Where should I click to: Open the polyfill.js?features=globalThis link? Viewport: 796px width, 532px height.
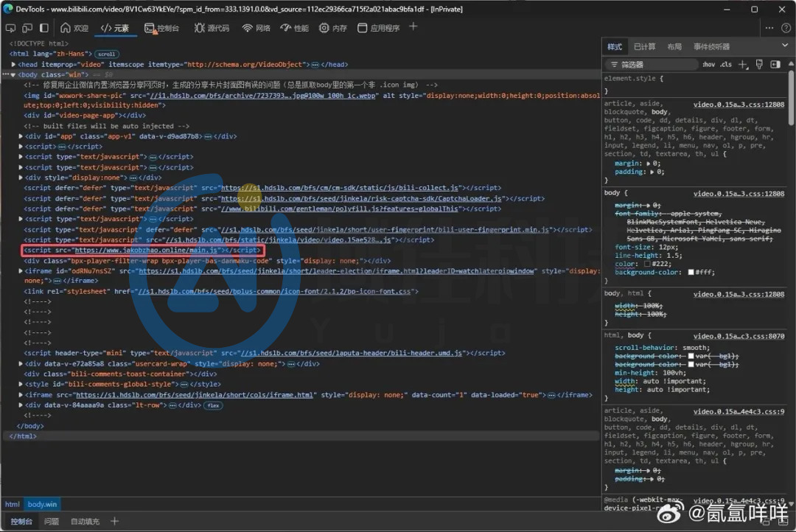pos(340,209)
